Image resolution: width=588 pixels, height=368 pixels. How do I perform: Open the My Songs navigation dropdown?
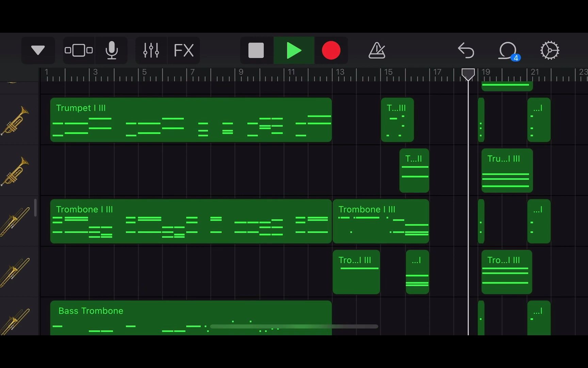[38, 50]
